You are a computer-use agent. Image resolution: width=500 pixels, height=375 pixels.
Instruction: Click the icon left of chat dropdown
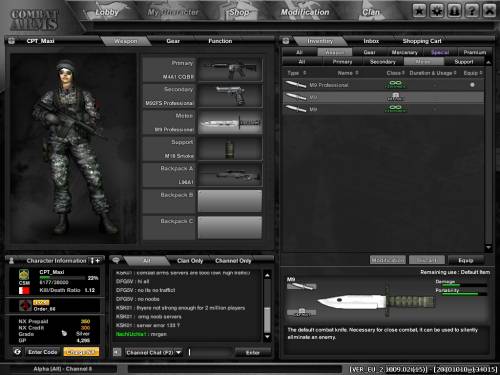(117, 352)
